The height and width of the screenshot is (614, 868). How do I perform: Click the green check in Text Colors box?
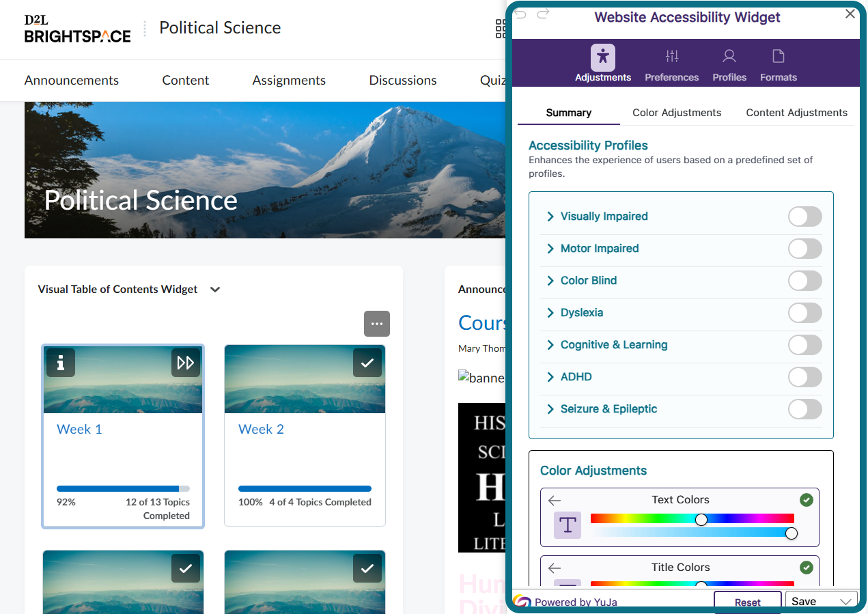807,500
